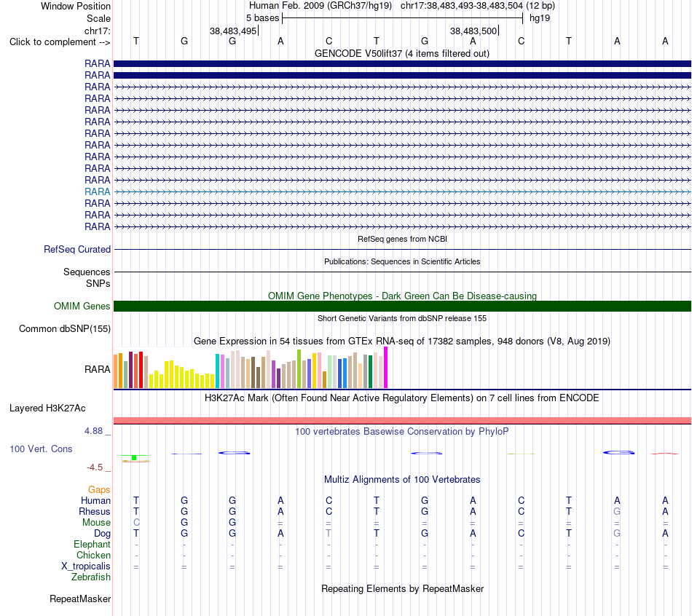Click the green PhyloP conservation bar
Image resolution: width=692 pixels, height=616 pixels.
(134, 457)
